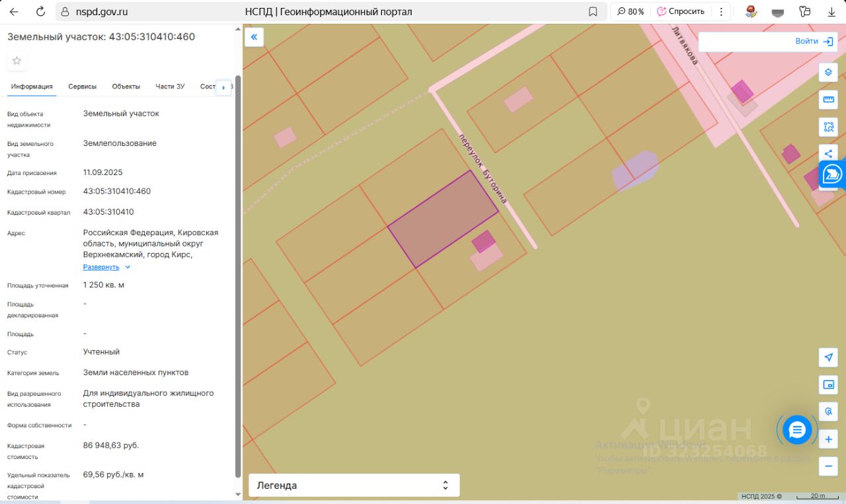The height and width of the screenshot is (504, 846).
Task: Click the 'переулок Буторина' street label
Action: tap(483, 168)
